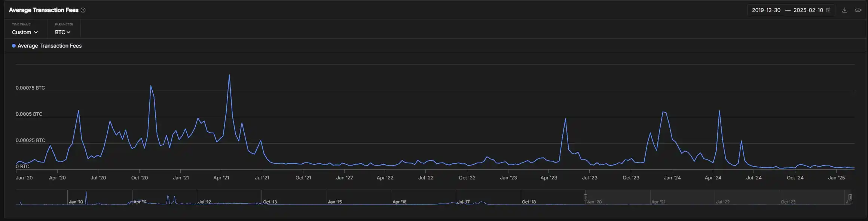Click the Custom dropdown chevron arrow
Image resolution: width=868 pixels, height=221 pixels.
pos(36,32)
